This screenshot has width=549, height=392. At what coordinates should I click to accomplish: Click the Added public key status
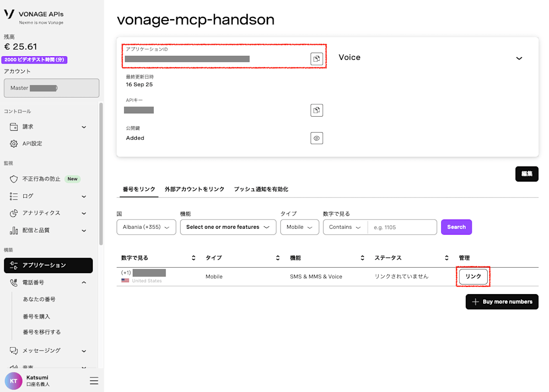pos(135,138)
